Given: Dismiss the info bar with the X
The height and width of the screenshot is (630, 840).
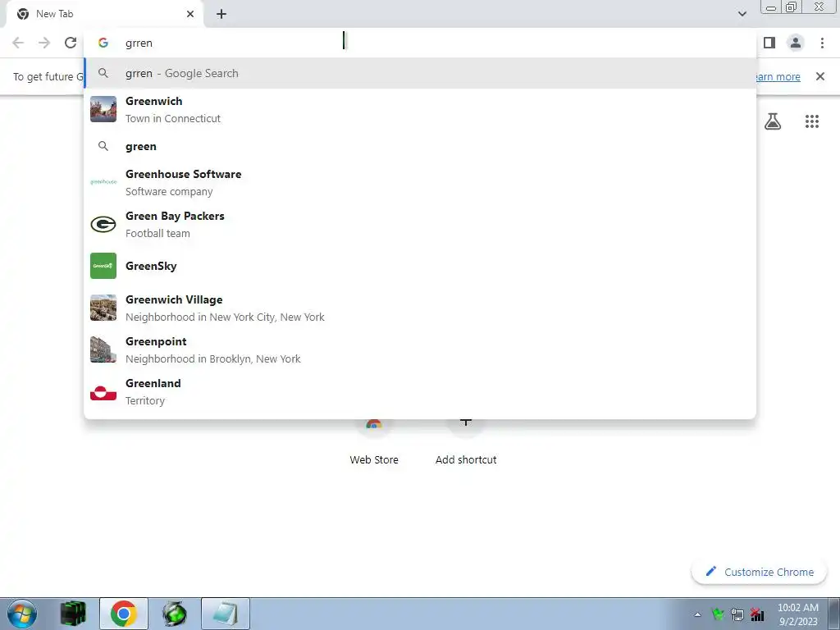Looking at the screenshot, I should [820, 76].
